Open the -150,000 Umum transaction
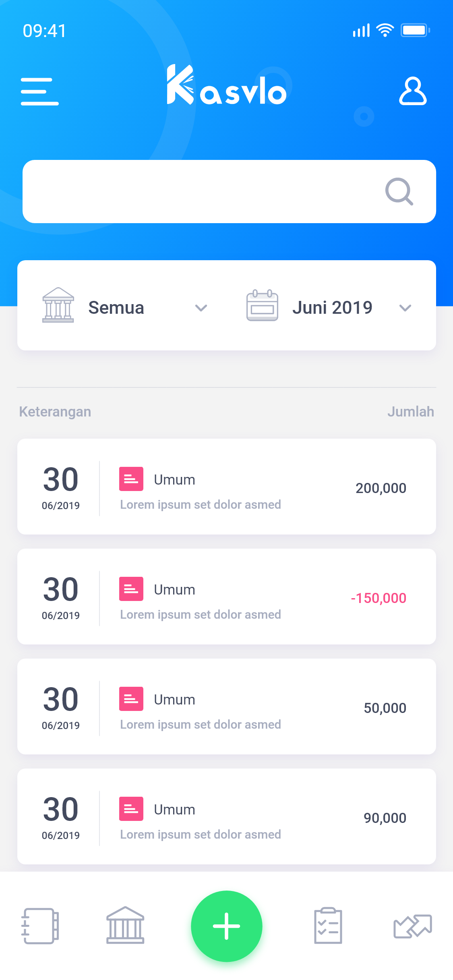Screen dimensions: 453x980 tap(227, 597)
